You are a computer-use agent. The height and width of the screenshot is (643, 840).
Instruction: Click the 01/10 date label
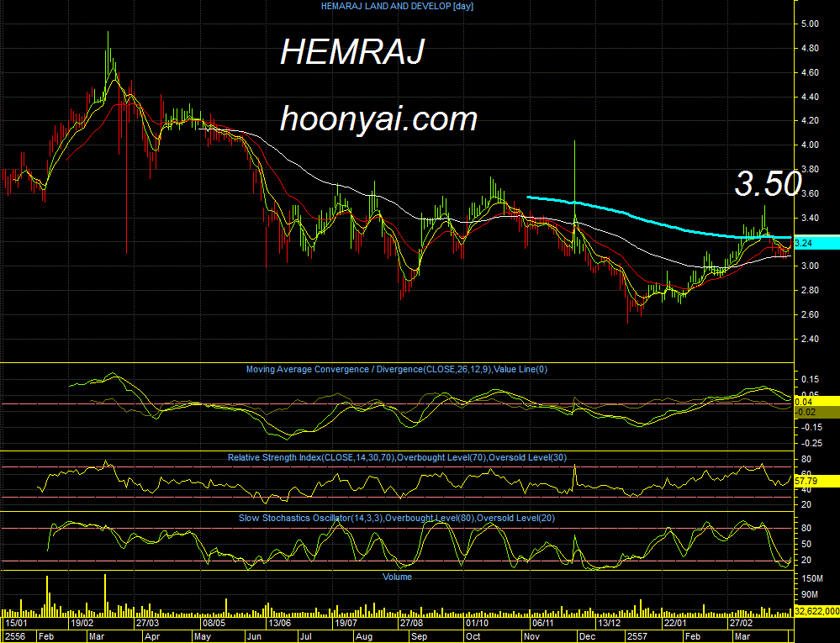(477, 623)
